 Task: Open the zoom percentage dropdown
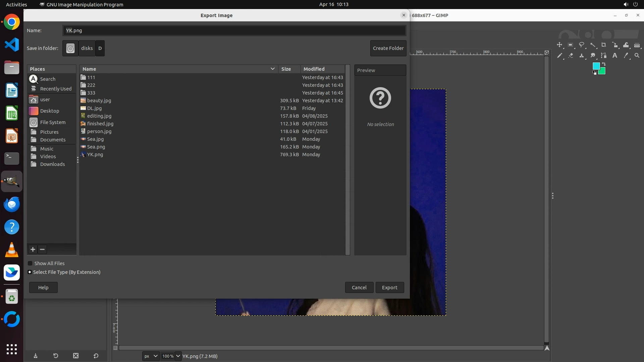pyautogui.click(x=178, y=356)
